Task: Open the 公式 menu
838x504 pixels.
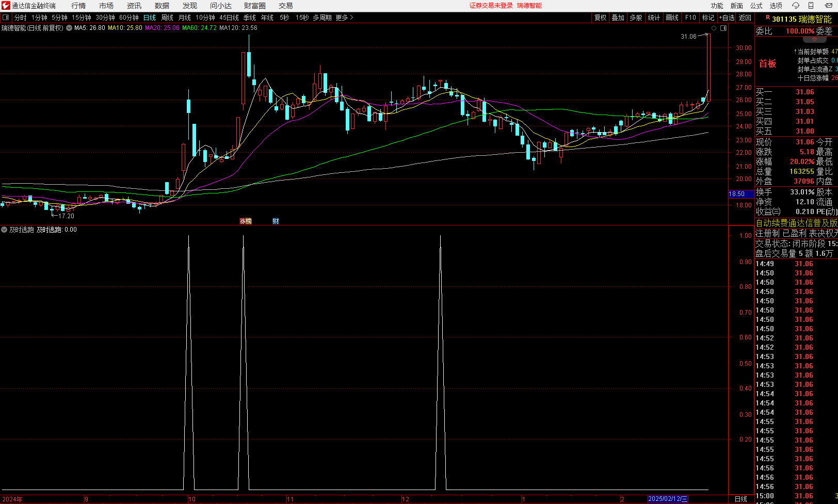Action: click(756, 6)
